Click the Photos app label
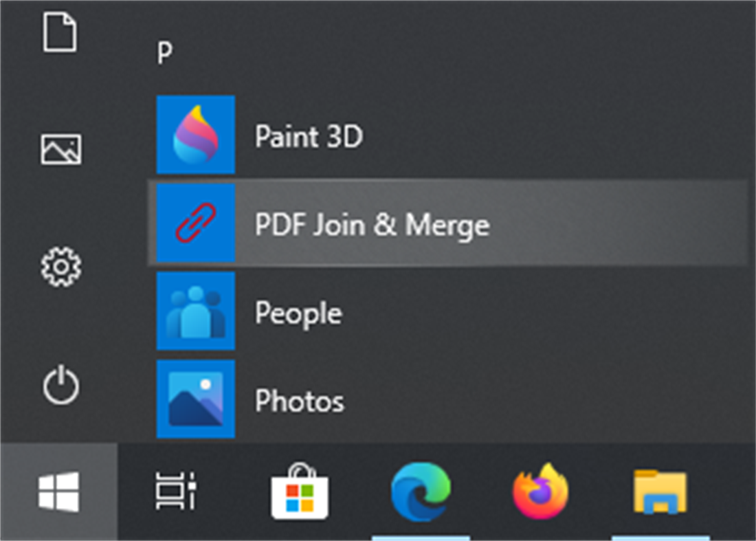 [x=299, y=401]
